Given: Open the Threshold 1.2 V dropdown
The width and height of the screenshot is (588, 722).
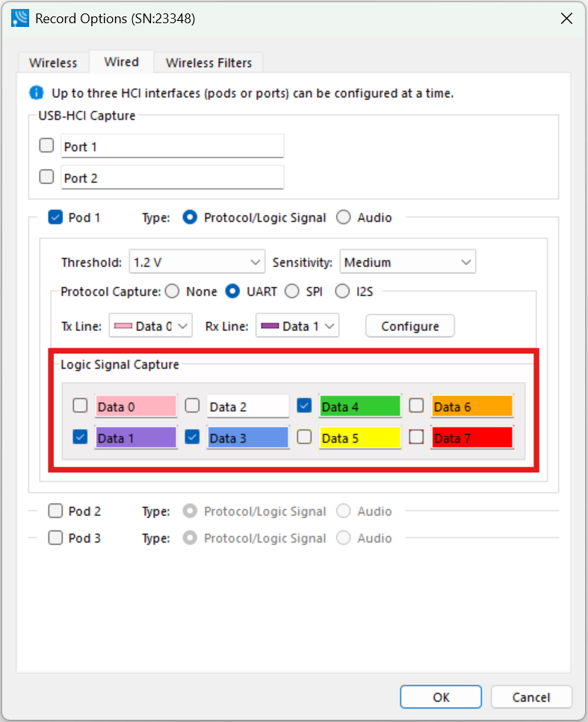Looking at the screenshot, I should pyautogui.click(x=197, y=262).
